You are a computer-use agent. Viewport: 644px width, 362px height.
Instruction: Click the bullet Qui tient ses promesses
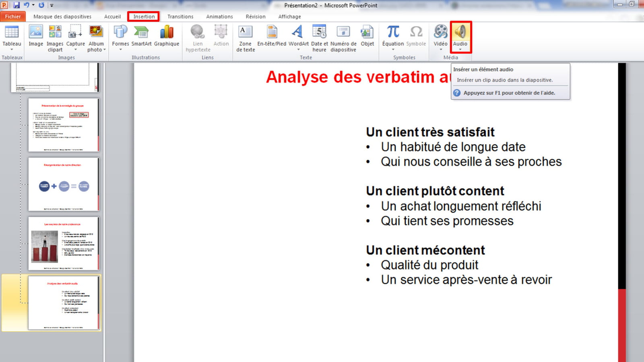pos(447,221)
